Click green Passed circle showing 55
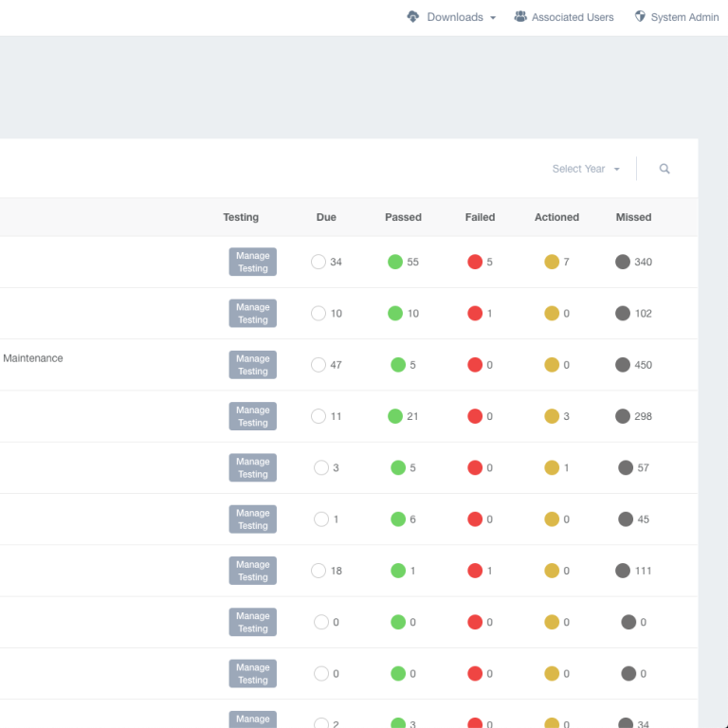This screenshot has width=728, height=728. pos(395,262)
